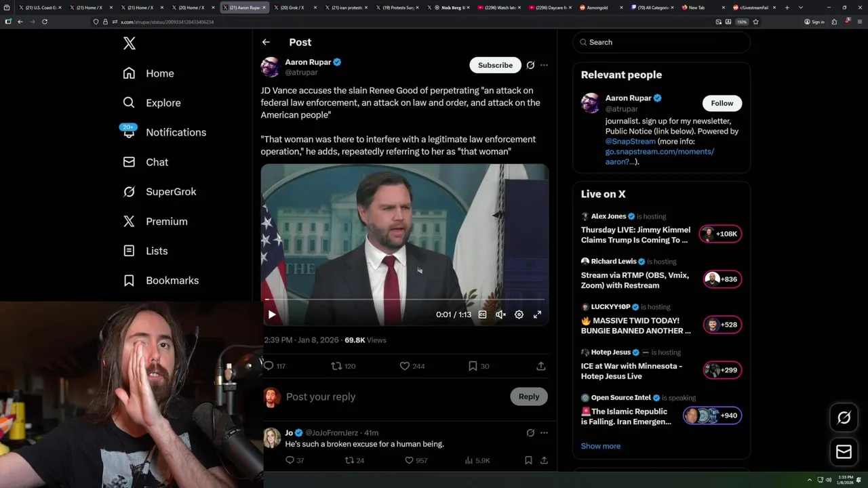Follow Aaron Rupar in Relevant people

pyautogui.click(x=722, y=103)
